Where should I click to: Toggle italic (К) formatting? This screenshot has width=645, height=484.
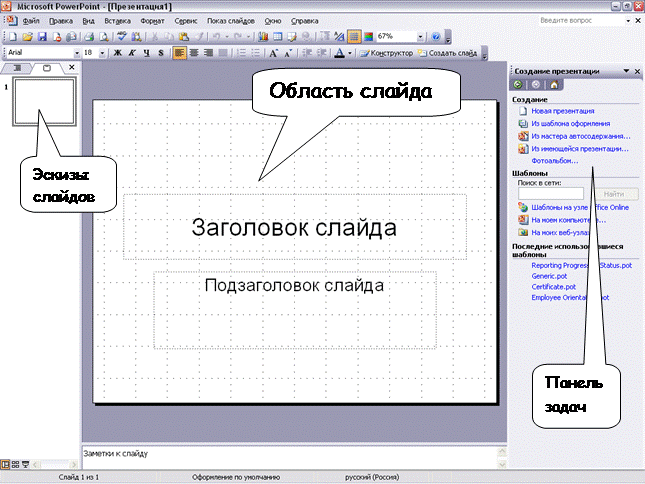pos(132,53)
